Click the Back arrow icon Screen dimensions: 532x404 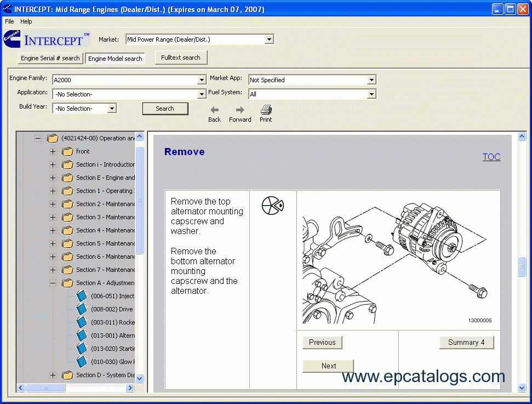click(214, 110)
